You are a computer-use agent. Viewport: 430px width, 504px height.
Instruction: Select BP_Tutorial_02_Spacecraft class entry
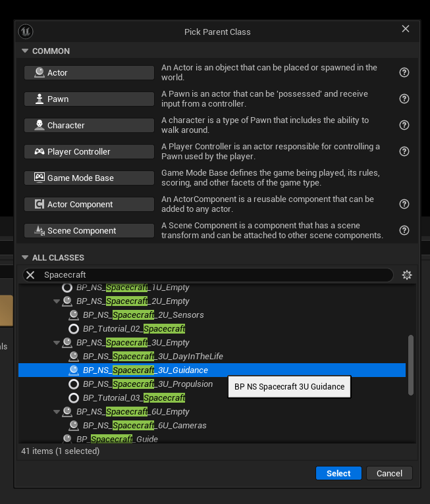[134, 329]
